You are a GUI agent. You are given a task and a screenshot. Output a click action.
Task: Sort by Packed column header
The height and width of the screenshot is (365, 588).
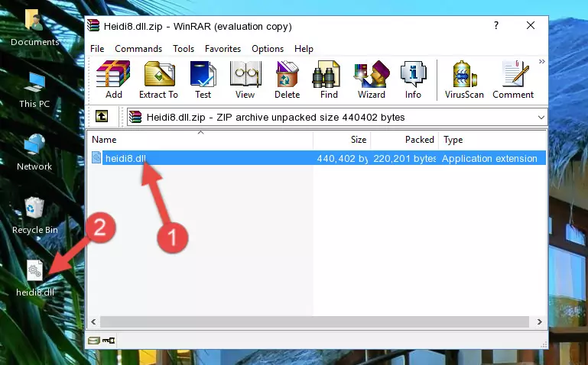tap(404, 139)
